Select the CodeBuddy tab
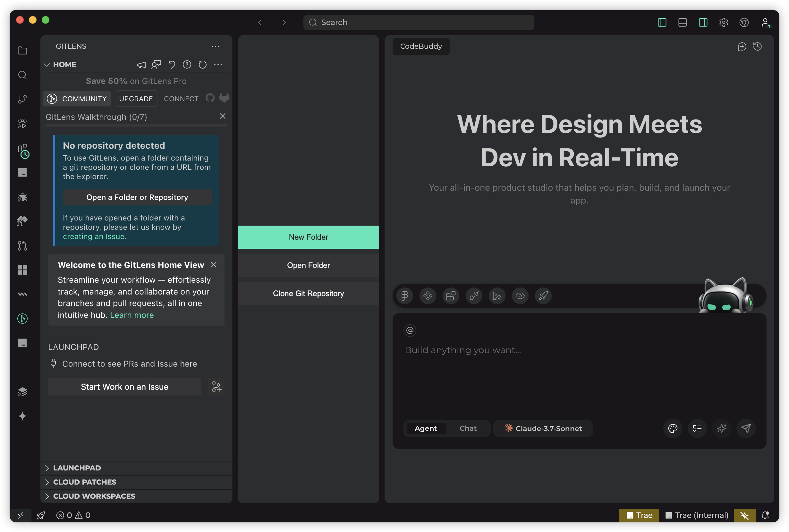This screenshot has height=532, width=789. click(421, 46)
